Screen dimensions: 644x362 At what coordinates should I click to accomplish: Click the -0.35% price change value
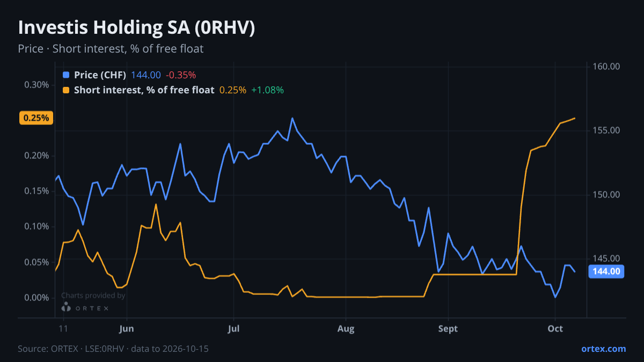pyautogui.click(x=181, y=75)
